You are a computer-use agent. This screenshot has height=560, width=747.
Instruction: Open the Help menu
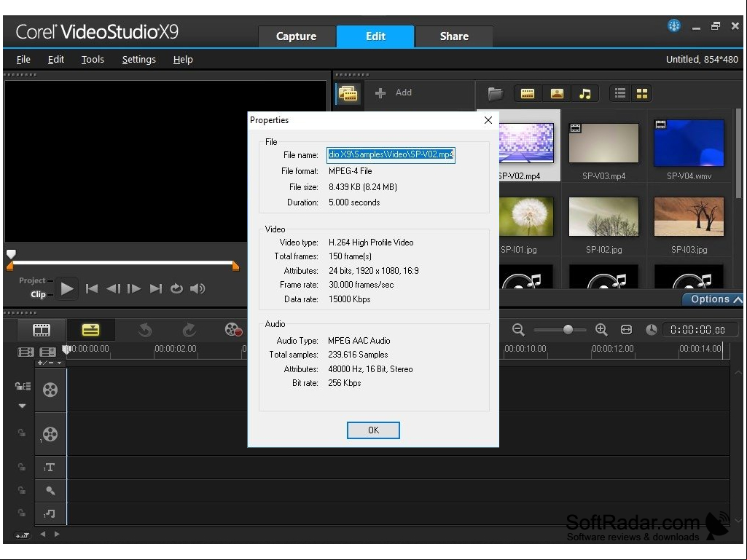point(183,60)
